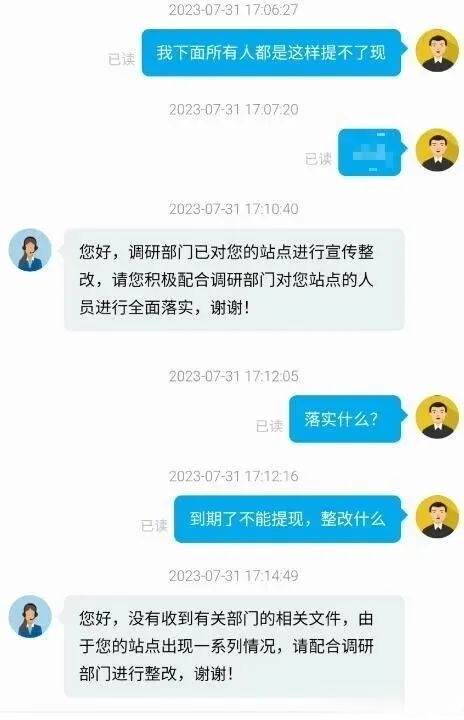Viewport: 464px width, 720px height.
Task: Open the support agent avatar at 17:14:49
Action: coord(30,617)
